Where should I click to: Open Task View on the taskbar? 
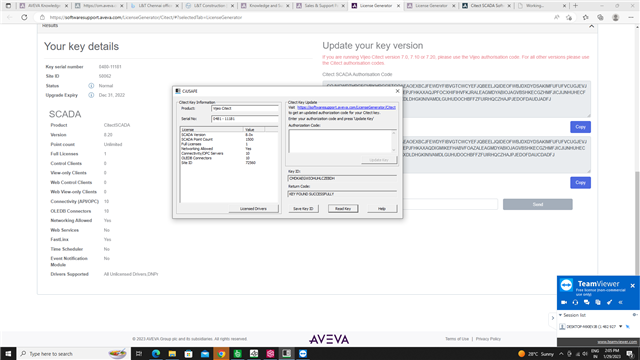click(x=139, y=353)
